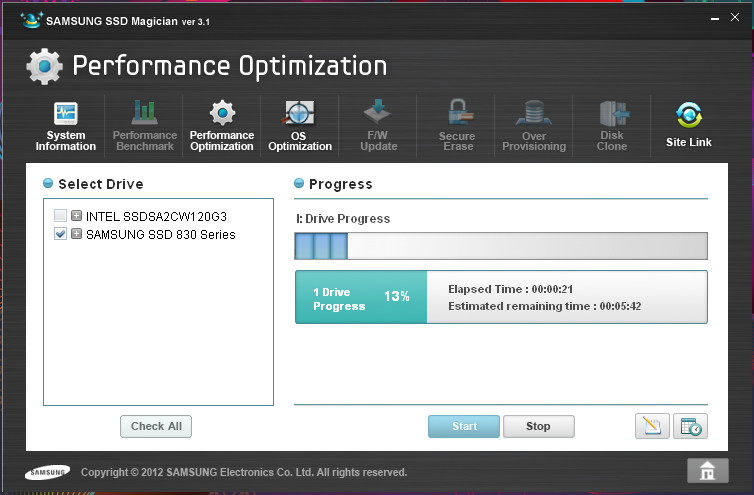
Task: Expand the SAMSUNG SSD 830 Series node
Action: (x=76, y=234)
